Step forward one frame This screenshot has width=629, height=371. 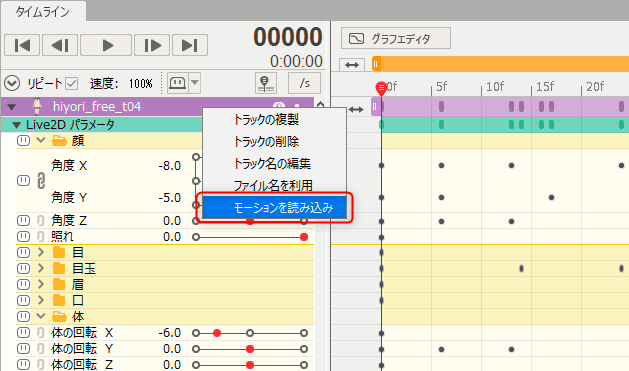coord(152,45)
